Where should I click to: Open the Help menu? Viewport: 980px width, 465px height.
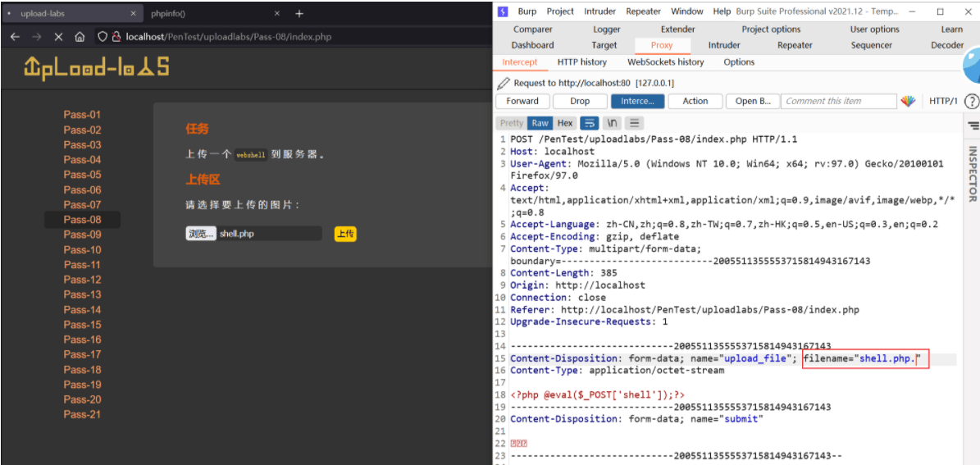pyautogui.click(x=722, y=11)
